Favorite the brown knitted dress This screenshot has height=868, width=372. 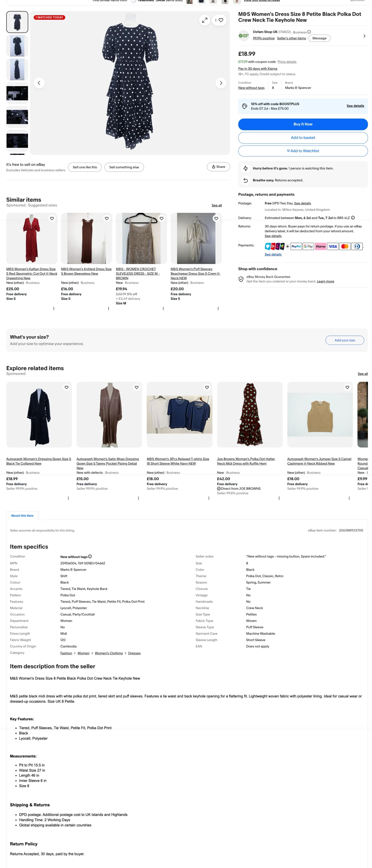pos(107,218)
